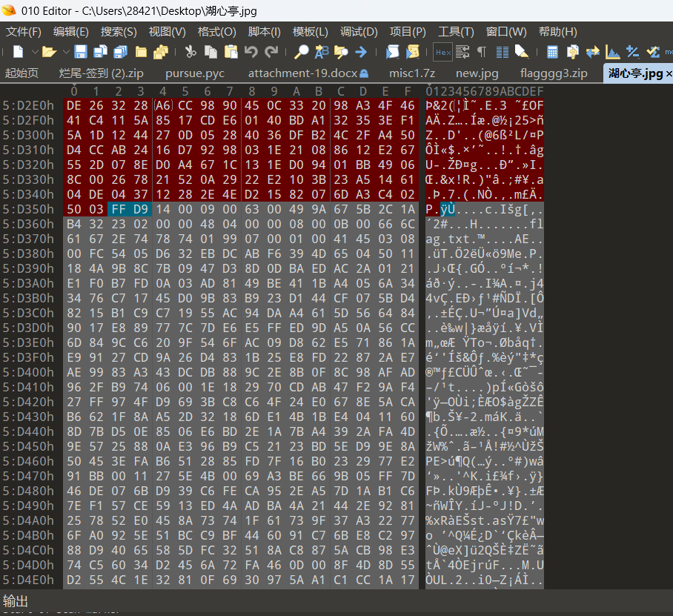Click the bracketed A6 byte in row 5:D2E0h

pyautogui.click(x=163, y=105)
